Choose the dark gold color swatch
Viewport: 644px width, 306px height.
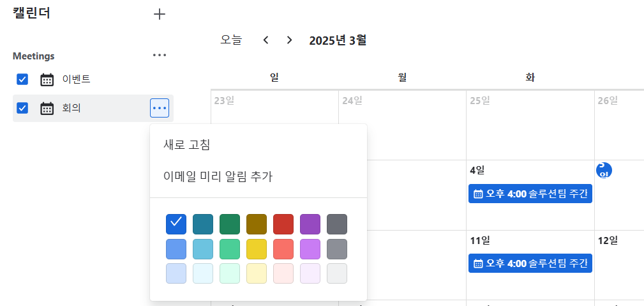pyautogui.click(x=257, y=224)
